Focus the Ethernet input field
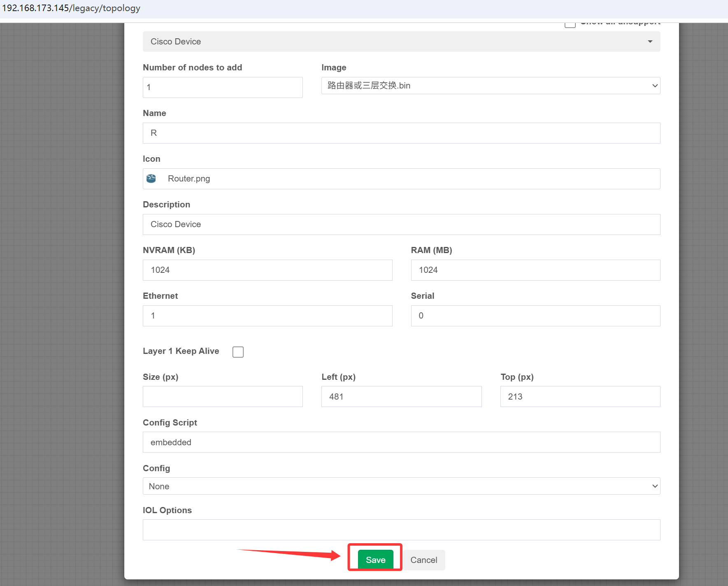 (267, 316)
